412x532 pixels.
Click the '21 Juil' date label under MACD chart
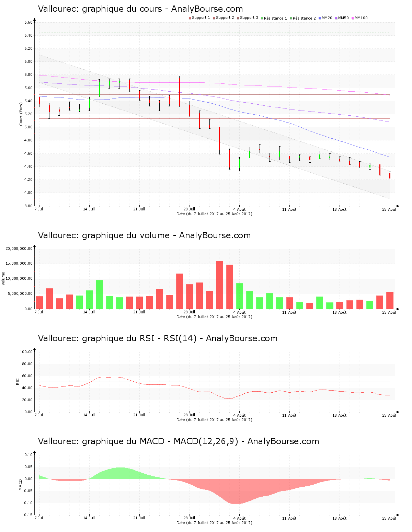pos(139,518)
